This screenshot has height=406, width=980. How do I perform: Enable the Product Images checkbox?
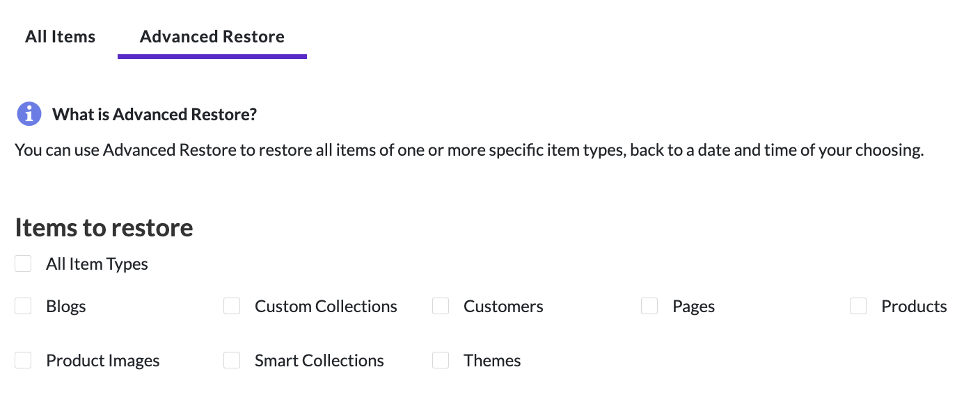(x=24, y=360)
